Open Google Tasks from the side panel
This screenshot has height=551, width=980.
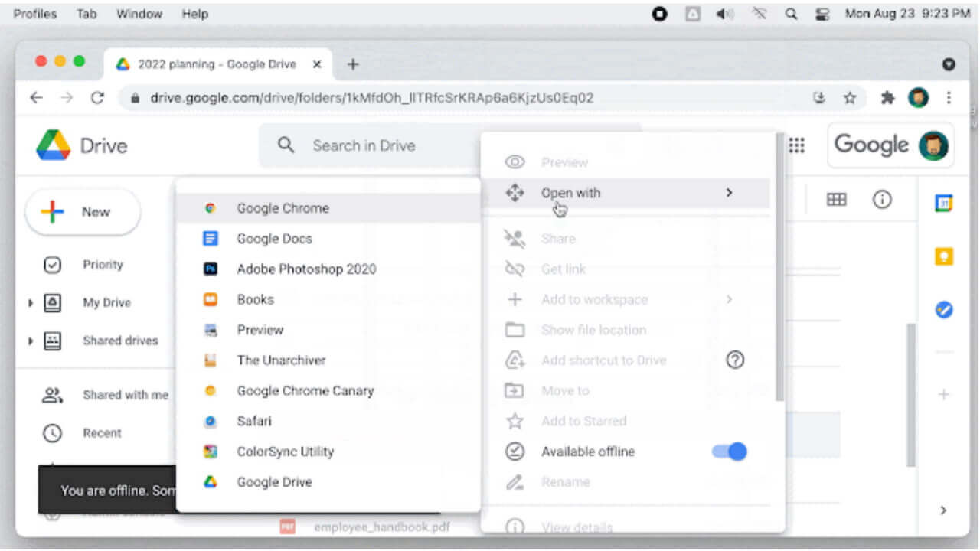click(x=943, y=310)
